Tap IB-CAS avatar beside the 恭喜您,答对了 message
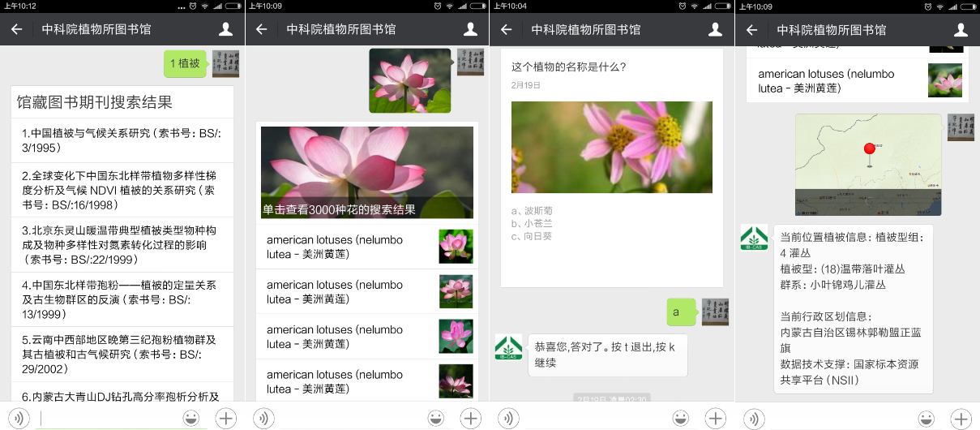 [x=508, y=347]
